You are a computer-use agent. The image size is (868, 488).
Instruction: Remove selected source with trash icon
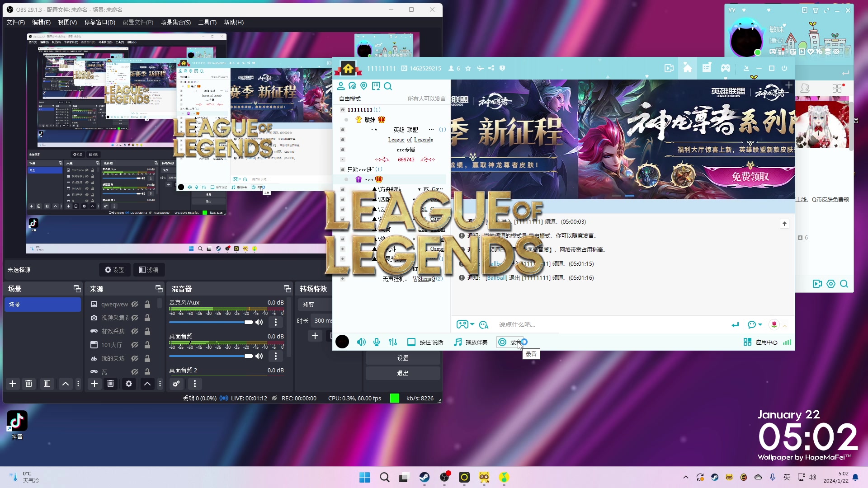[110, 384]
